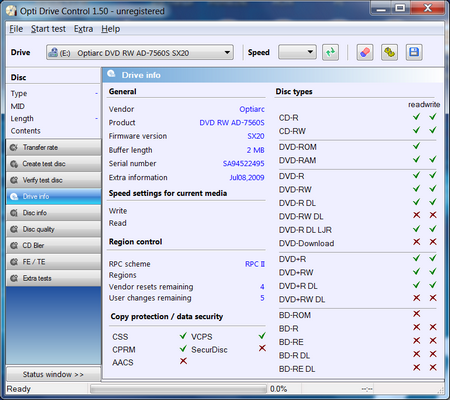The width and height of the screenshot is (450, 400).
Task: Click the CPRM green checkmark
Action: [183, 348]
